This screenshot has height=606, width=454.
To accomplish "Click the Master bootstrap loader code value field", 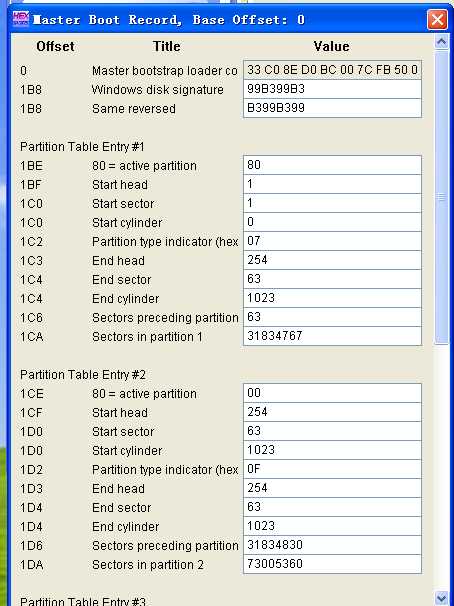I will click(x=332, y=70).
